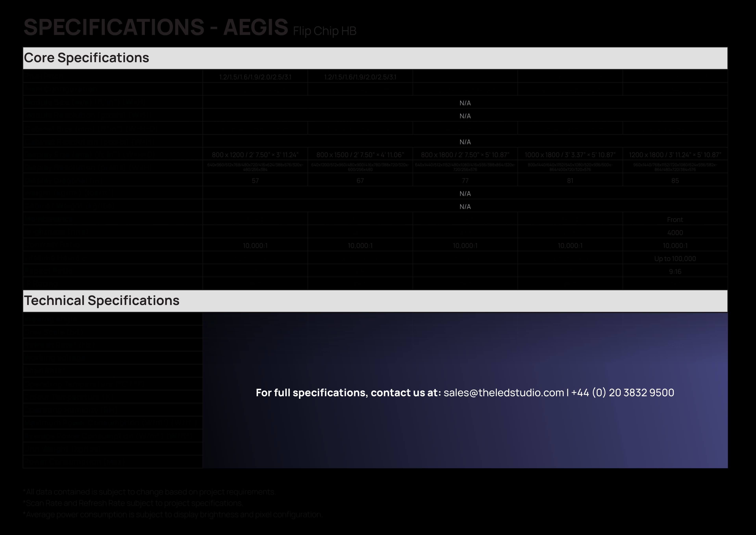Click the resolution cell starting with 640x1440/512x1152

click(x=465, y=167)
